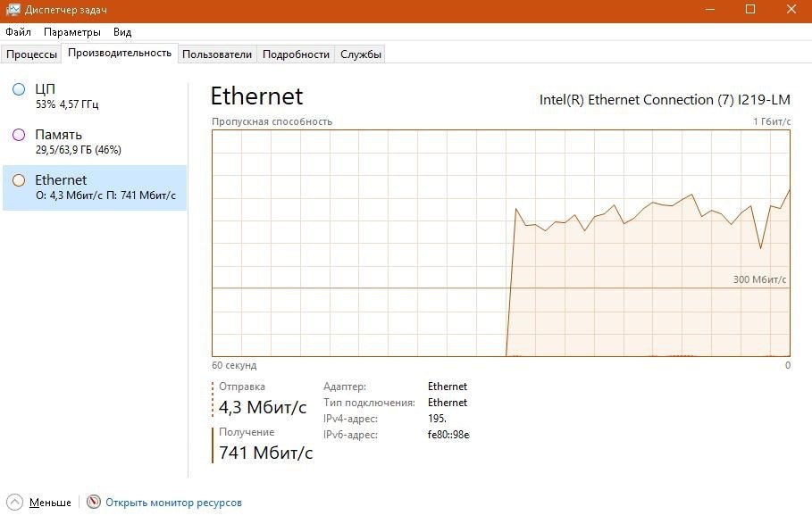The width and height of the screenshot is (812, 524).
Task: Click the Меньше button label
Action: (50, 503)
